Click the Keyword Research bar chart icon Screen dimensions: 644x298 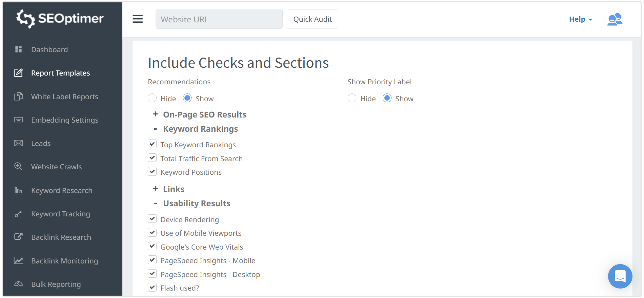coord(19,190)
